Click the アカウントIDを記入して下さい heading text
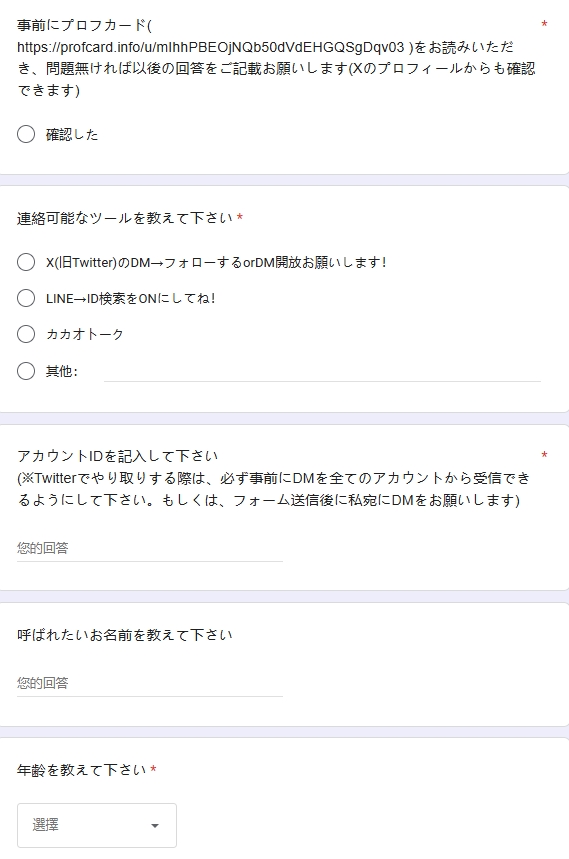569x859 pixels. pos(118,456)
